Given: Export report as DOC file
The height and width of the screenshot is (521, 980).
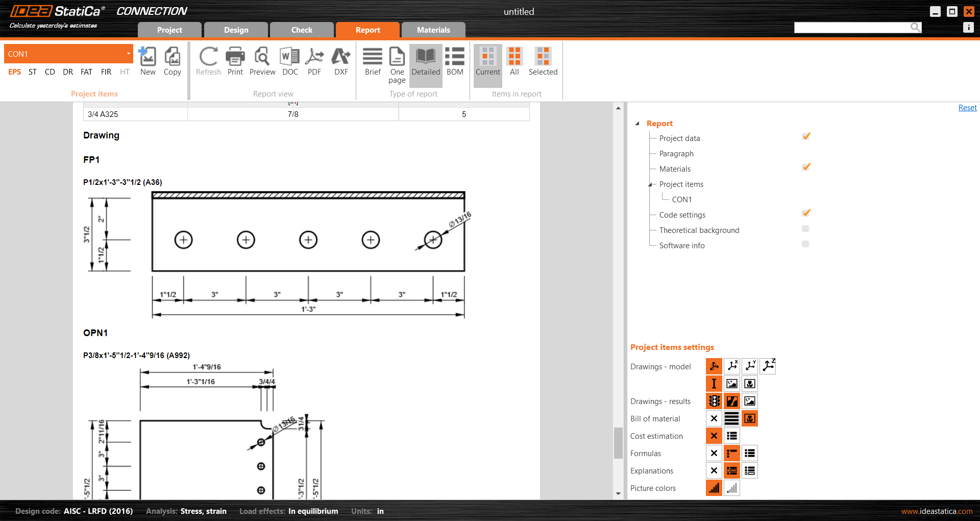Looking at the screenshot, I should coord(290,61).
